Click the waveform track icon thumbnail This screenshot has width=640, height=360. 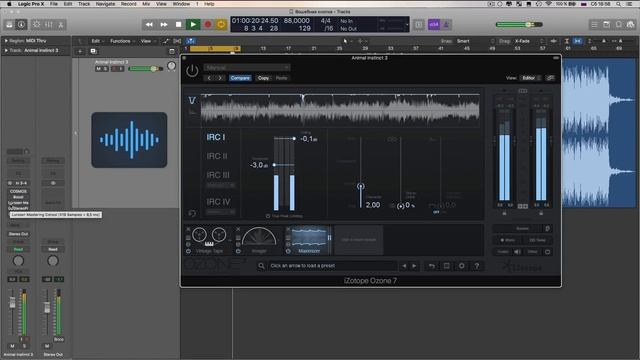pyautogui.click(x=129, y=140)
